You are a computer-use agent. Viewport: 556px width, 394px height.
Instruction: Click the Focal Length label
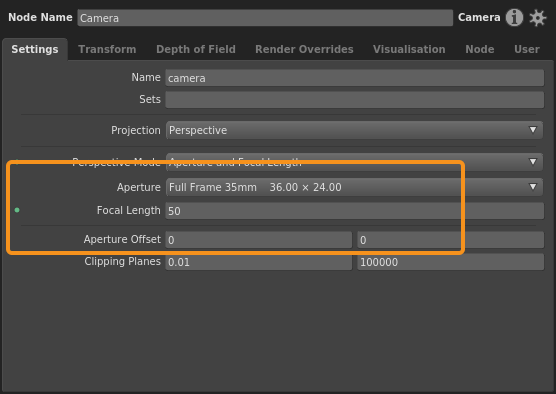pyautogui.click(x=128, y=210)
